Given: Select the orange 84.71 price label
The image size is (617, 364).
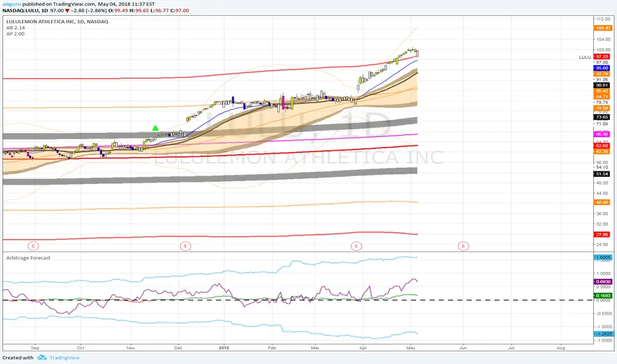Looking at the screenshot, I should tap(602, 97).
